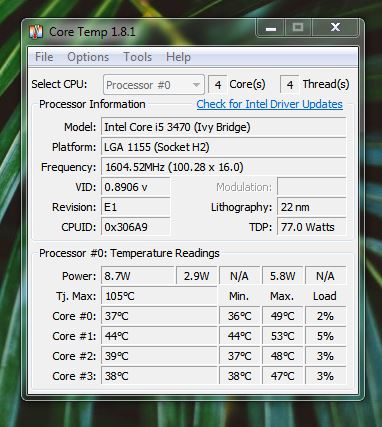The width and height of the screenshot is (382, 427).
Task: Click Core #1 maximum temperature 53°C
Action: (x=283, y=336)
